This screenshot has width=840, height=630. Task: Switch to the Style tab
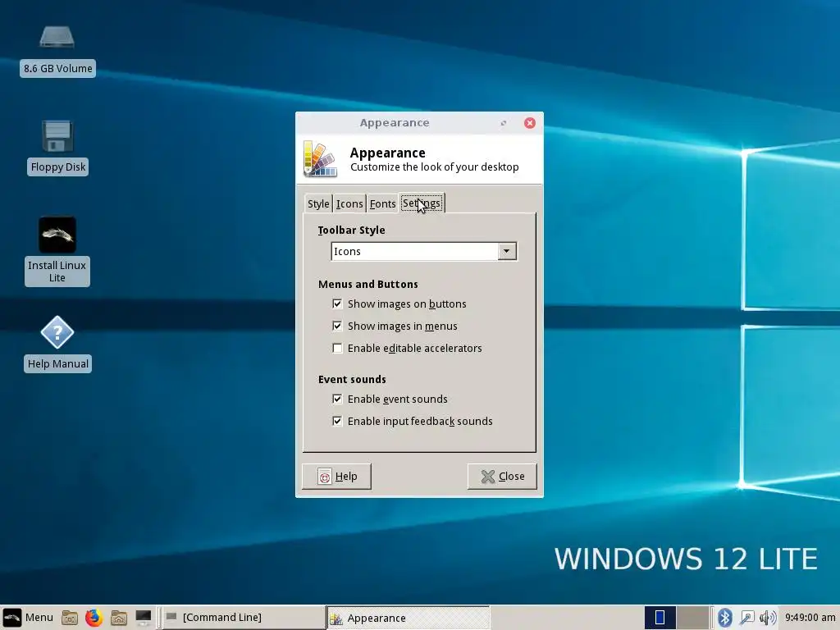[318, 203]
